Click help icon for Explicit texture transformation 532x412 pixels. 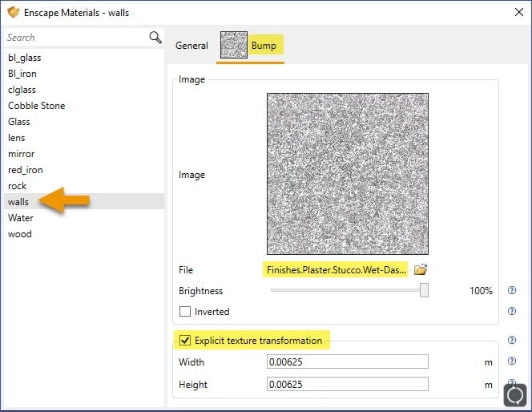coord(512,341)
